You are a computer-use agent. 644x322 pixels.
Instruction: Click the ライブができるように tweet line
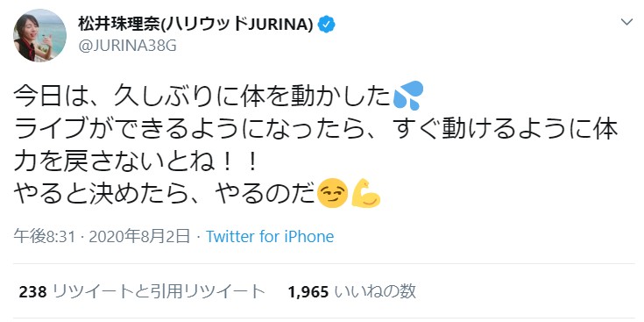point(315,130)
